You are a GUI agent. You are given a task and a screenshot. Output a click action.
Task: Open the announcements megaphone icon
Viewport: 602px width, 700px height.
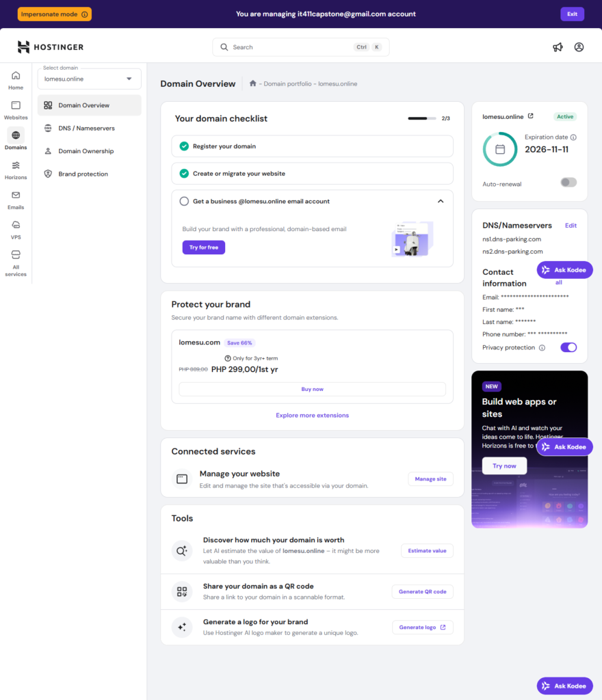558,47
